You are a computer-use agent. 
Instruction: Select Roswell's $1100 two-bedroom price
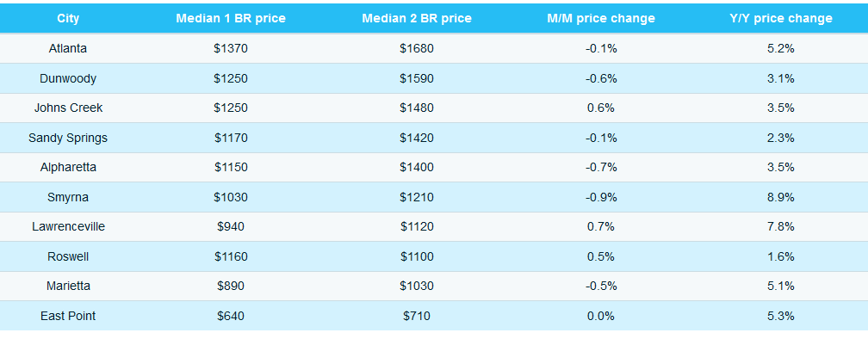coord(417,256)
